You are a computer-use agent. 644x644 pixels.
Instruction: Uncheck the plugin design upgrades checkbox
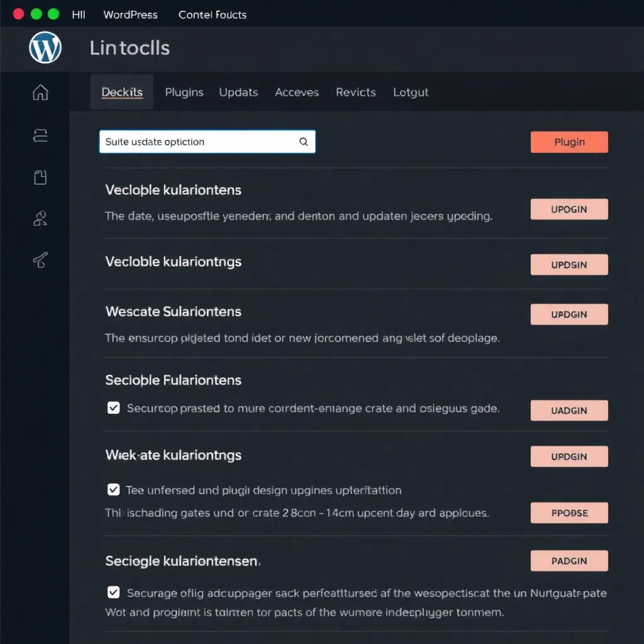(x=113, y=490)
